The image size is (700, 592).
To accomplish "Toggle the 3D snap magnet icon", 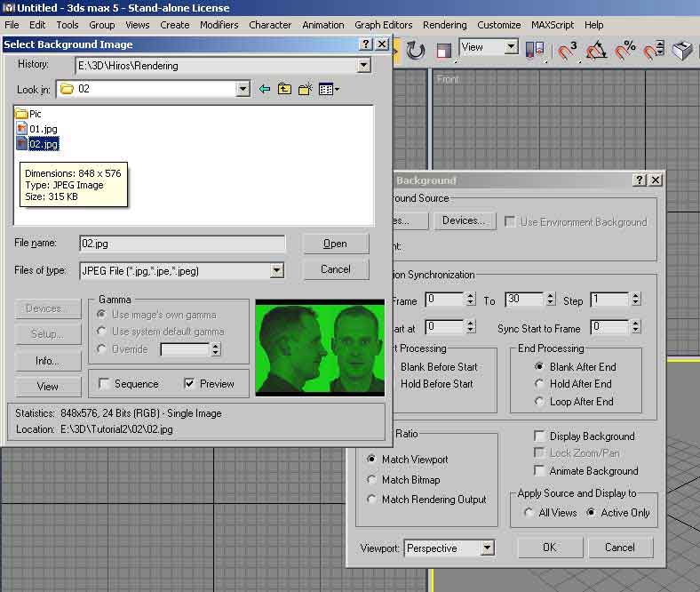I will [x=568, y=50].
